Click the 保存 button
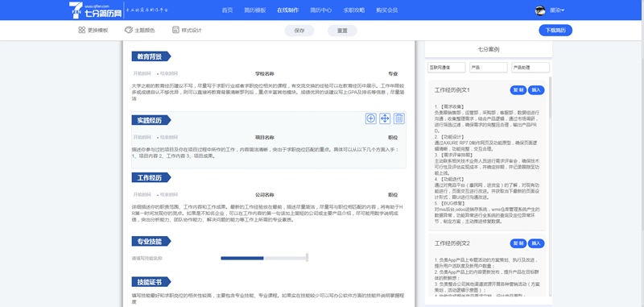The image size is (644, 307). (299, 31)
